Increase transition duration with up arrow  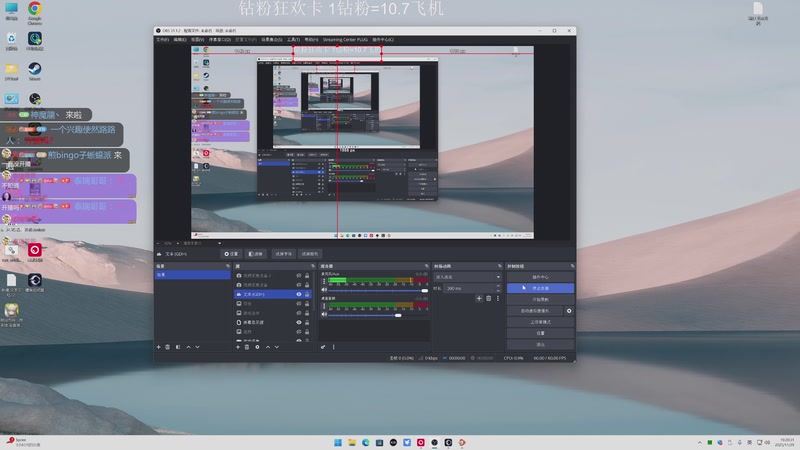(x=498, y=286)
